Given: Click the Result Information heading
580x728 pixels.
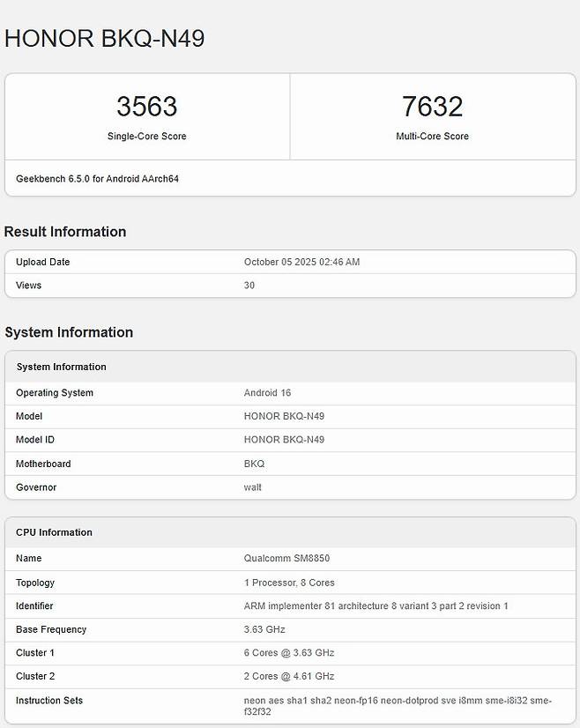Looking at the screenshot, I should point(65,232).
